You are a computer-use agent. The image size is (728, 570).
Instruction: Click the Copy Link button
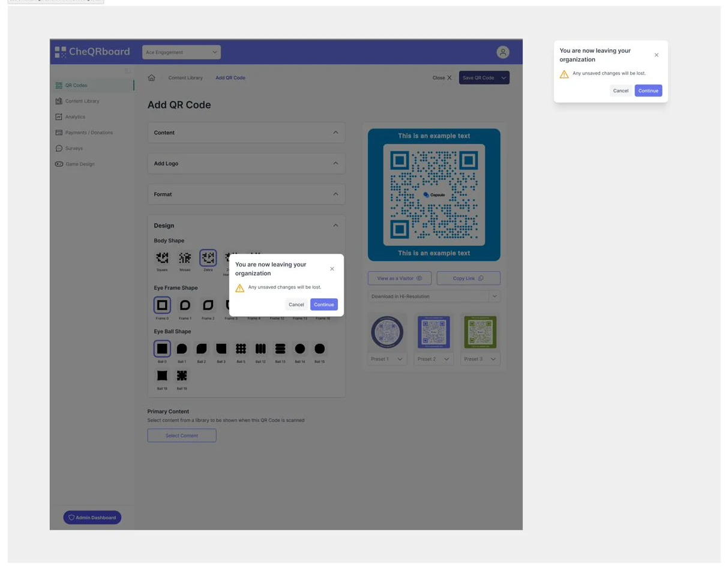[x=468, y=278]
